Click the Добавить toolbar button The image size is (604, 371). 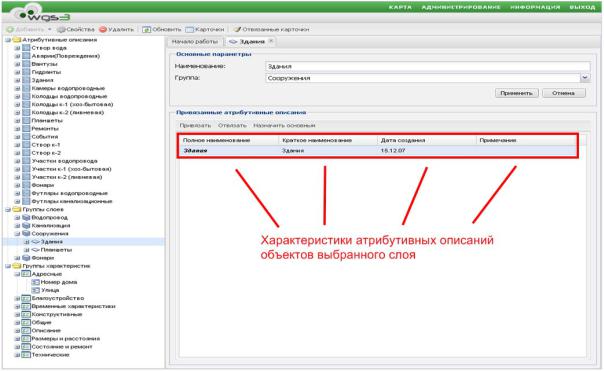pyautogui.click(x=25, y=29)
